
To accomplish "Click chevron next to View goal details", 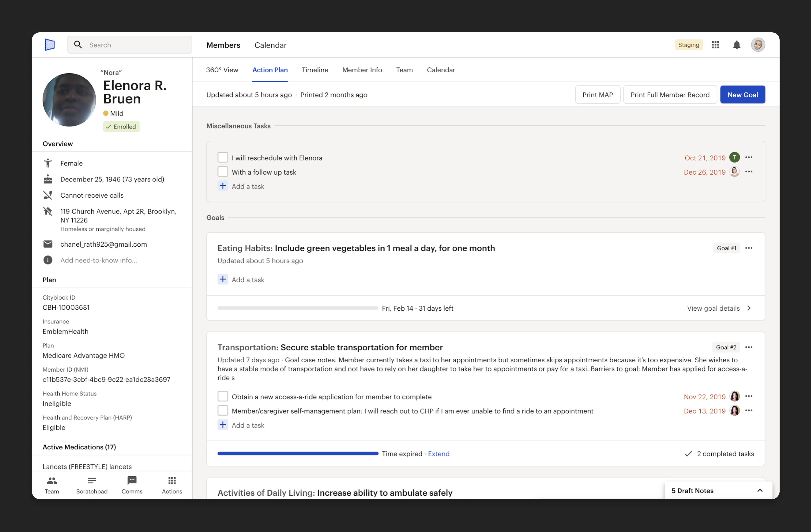I will click(x=749, y=308).
